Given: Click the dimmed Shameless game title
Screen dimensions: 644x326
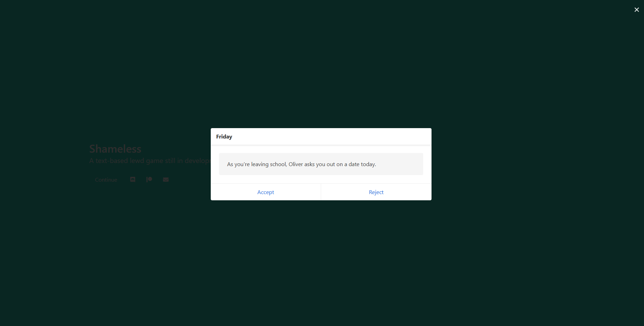Looking at the screenshot, I should tap(115, 149).
